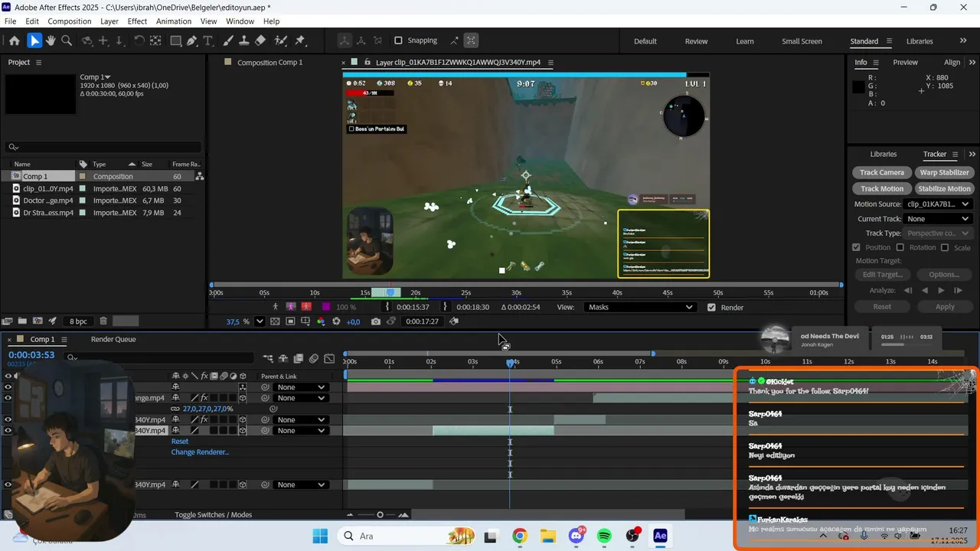Enable the Rotation checkbox in Tracker

900,247
